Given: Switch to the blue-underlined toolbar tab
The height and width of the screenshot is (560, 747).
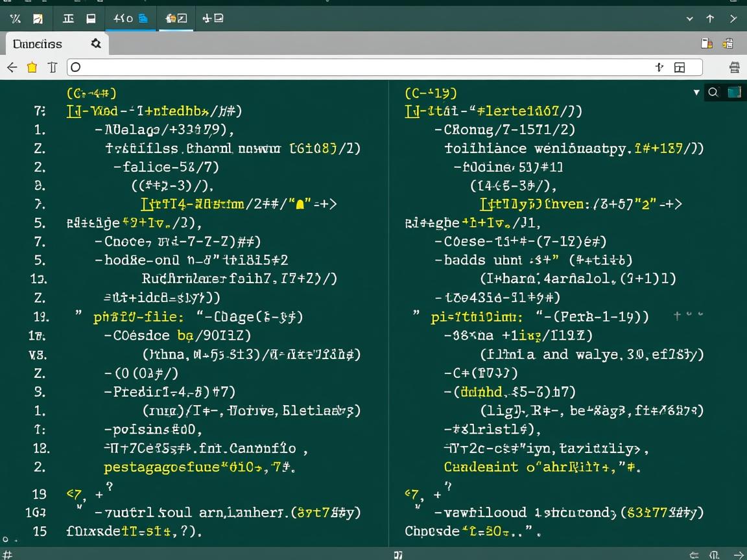Looking at the screenshot, I should [130, 19].
